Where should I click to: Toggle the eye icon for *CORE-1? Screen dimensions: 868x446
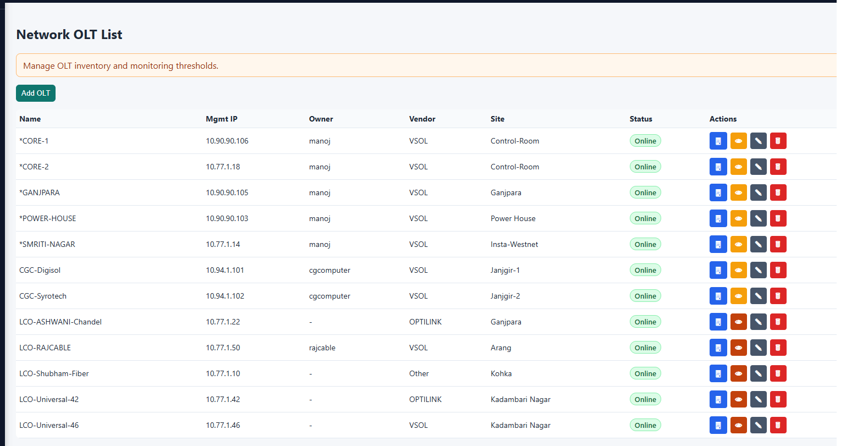[x=738, y=141]
